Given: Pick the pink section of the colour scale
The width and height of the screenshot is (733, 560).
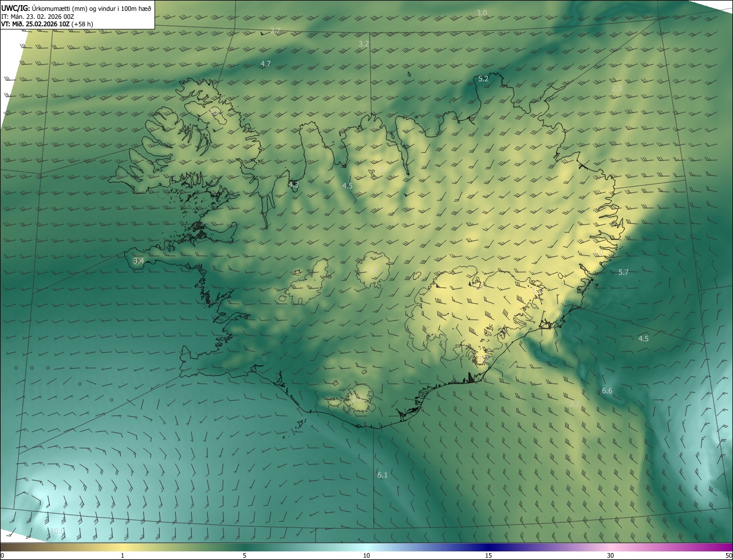Looking at the screenshot, I should 610,547.
